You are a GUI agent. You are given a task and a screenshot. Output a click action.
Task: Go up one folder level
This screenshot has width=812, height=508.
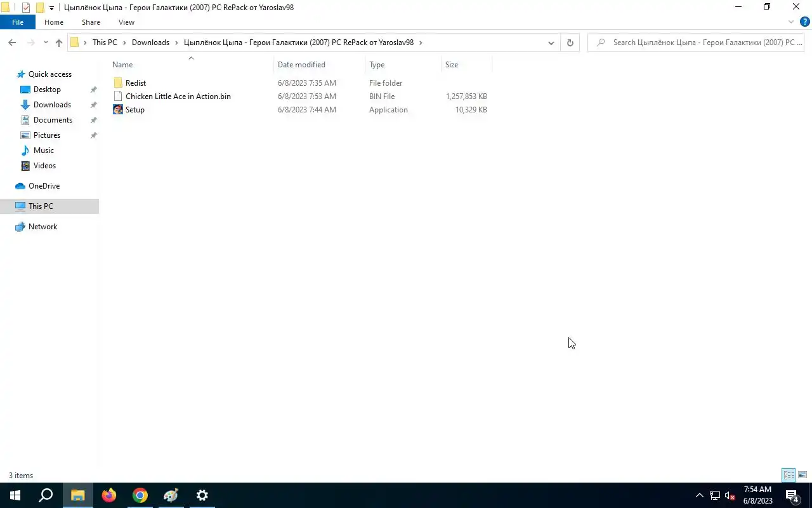tap(59, 43)
